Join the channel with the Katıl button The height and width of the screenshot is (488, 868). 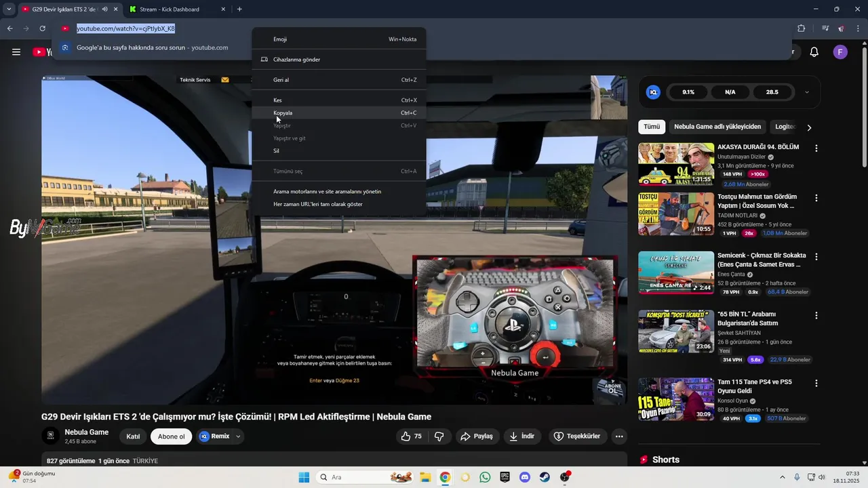click(x=133, y=436)
